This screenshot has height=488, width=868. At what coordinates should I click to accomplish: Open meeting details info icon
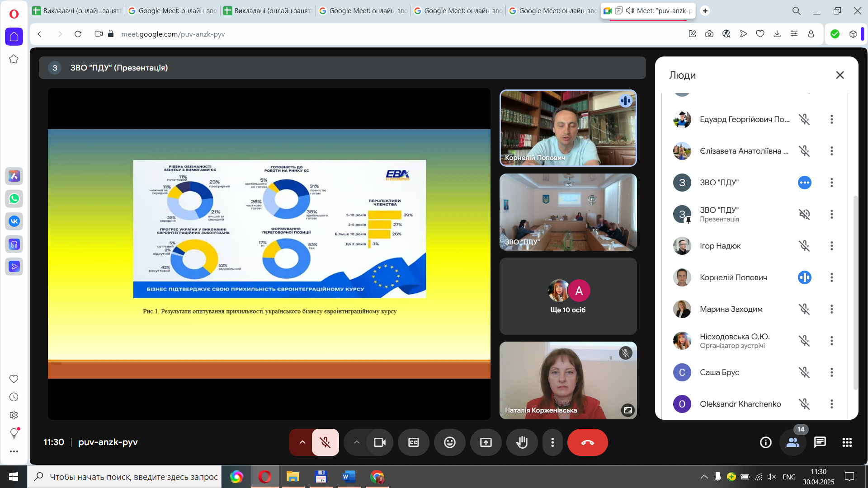[765, 442]
